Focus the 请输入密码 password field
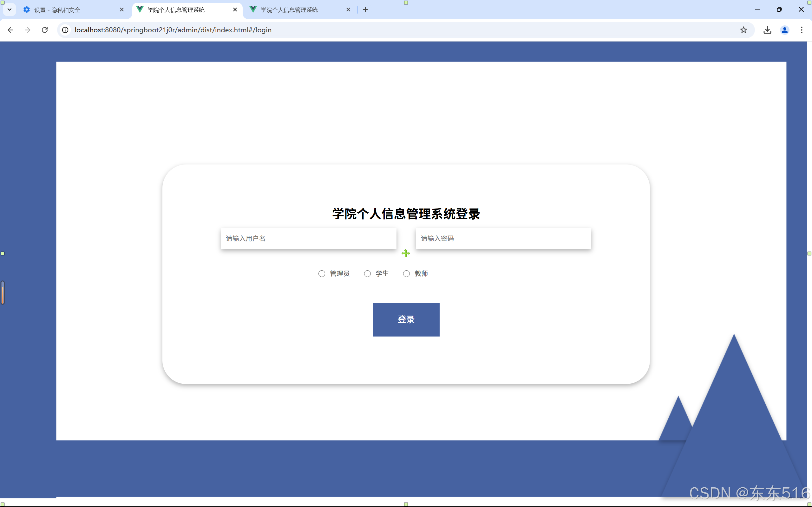The height and width of the screenshot is (507, 812). [x=503, y=238]
